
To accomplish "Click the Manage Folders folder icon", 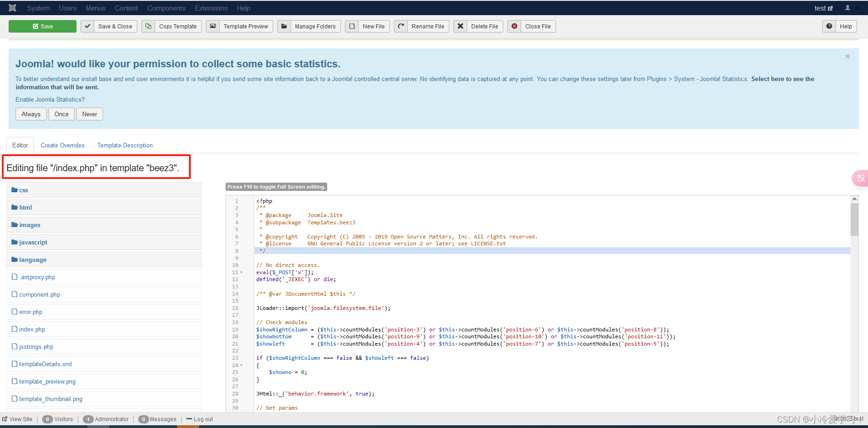I will pos(284,26).
